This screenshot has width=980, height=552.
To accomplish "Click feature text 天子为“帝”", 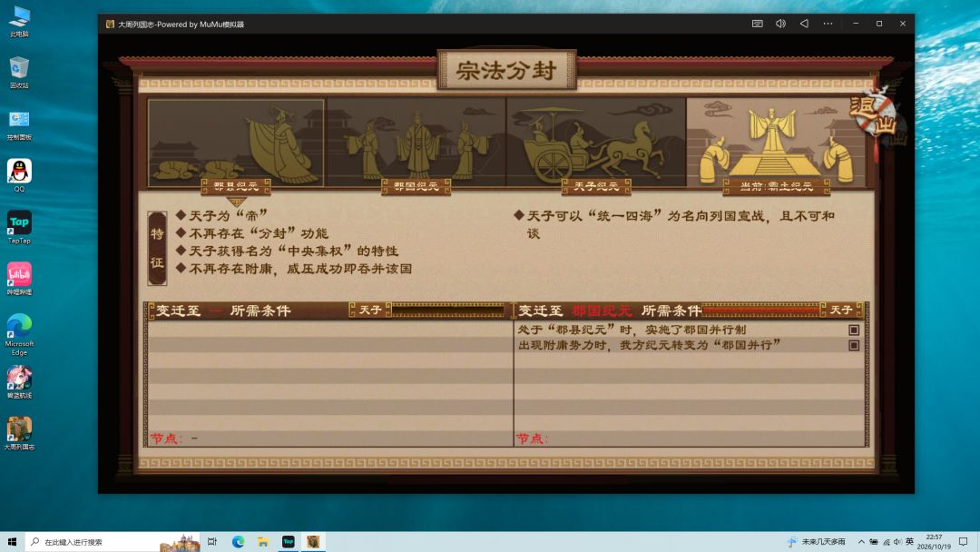I will click(x=228, y=216).
